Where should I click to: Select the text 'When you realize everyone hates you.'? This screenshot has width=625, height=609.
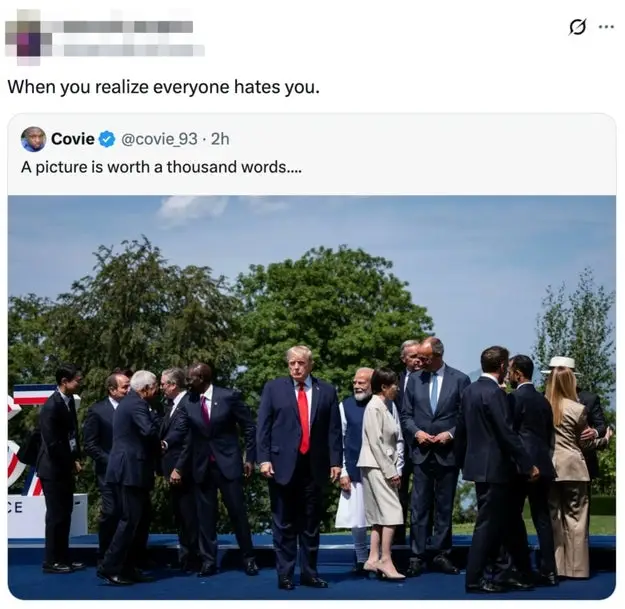163,87
